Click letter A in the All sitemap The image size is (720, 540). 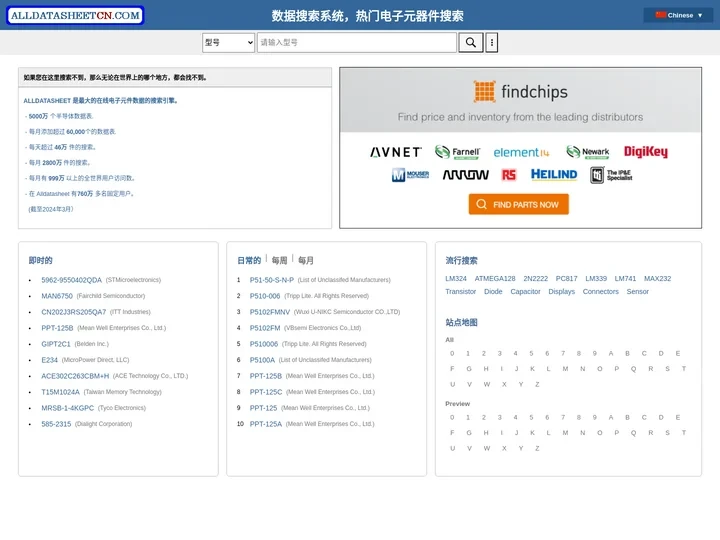point(611,354)
